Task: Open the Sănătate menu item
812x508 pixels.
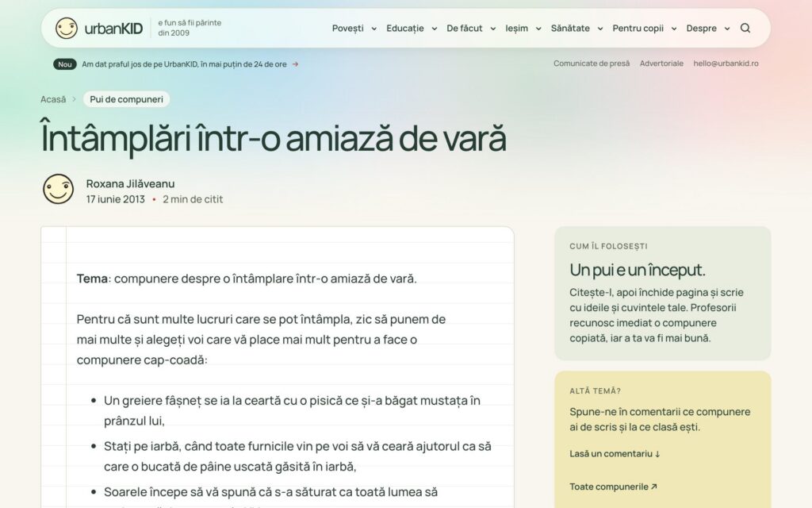Action: [570, 28]
